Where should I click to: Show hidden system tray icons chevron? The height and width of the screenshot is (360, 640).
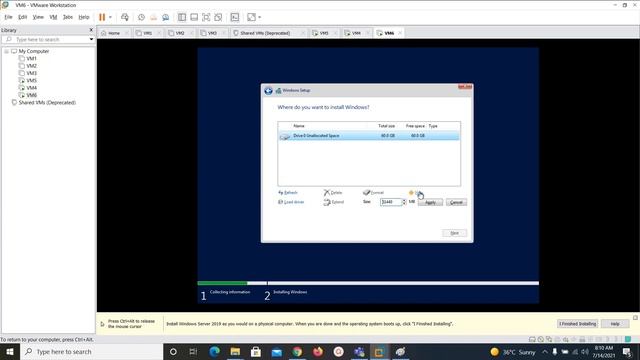tap(545, 351)
